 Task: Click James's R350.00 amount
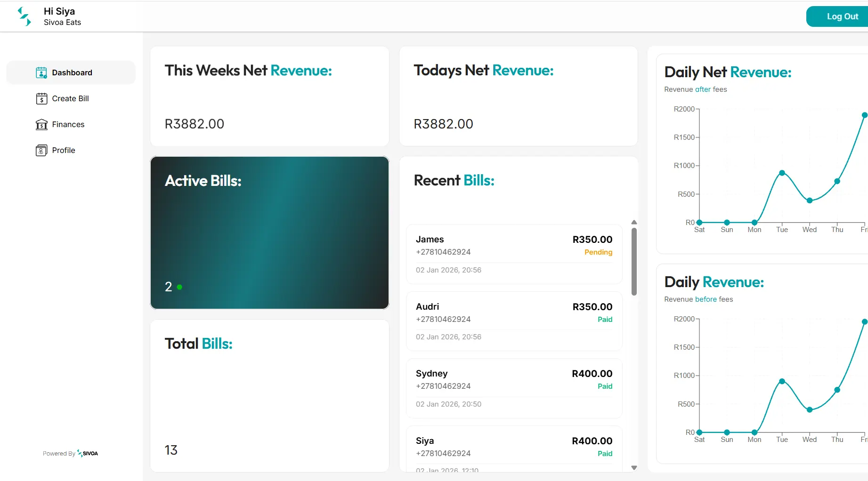tap(592, 240)
